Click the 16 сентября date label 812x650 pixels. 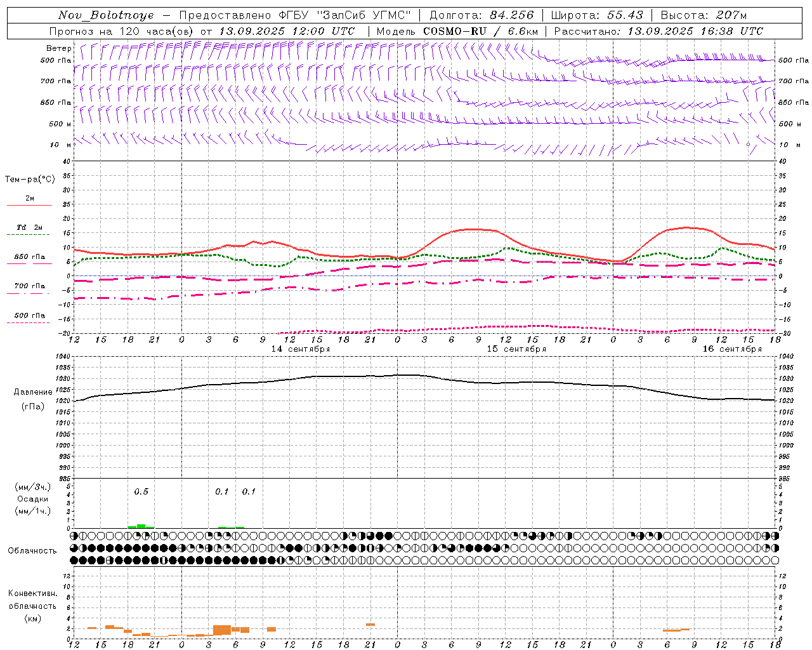pyautogui.click(x=732, y=349)
